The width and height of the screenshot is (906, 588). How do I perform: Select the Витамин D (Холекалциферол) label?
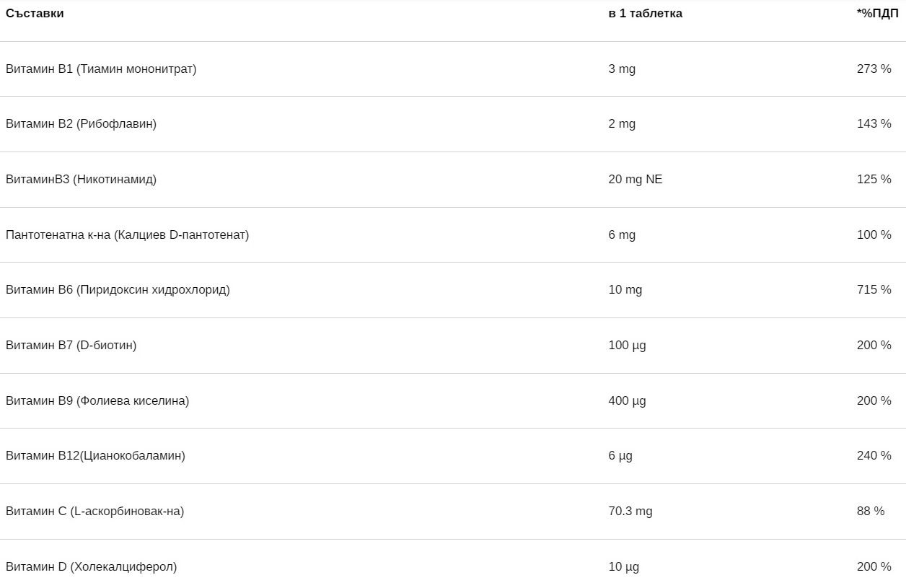click(x=91, y=566)
